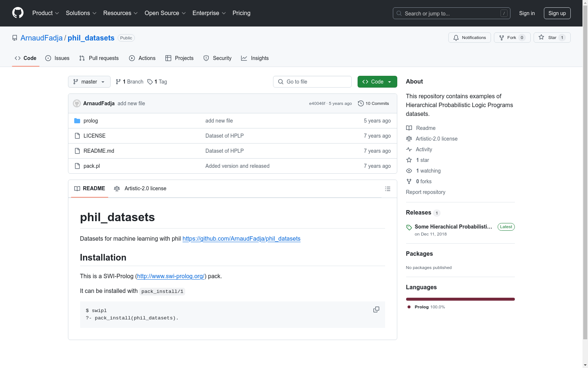Click the search magnifier icon in the header

click(x=399, y=13)
